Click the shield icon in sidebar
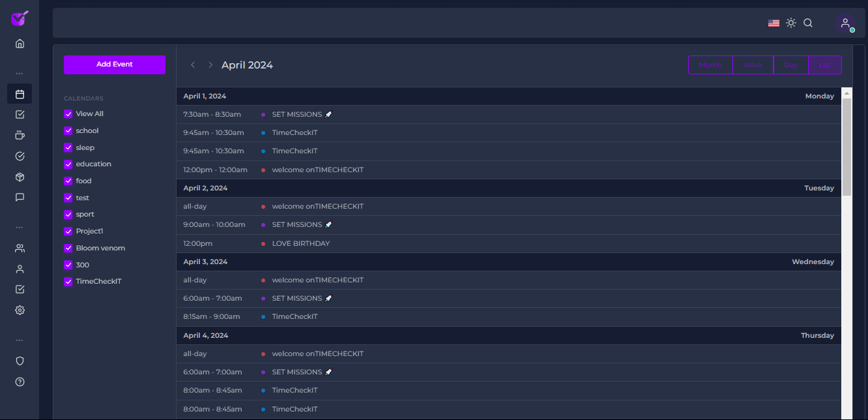The height and width of the screenshot is (420, 868). tap(20, 361)
